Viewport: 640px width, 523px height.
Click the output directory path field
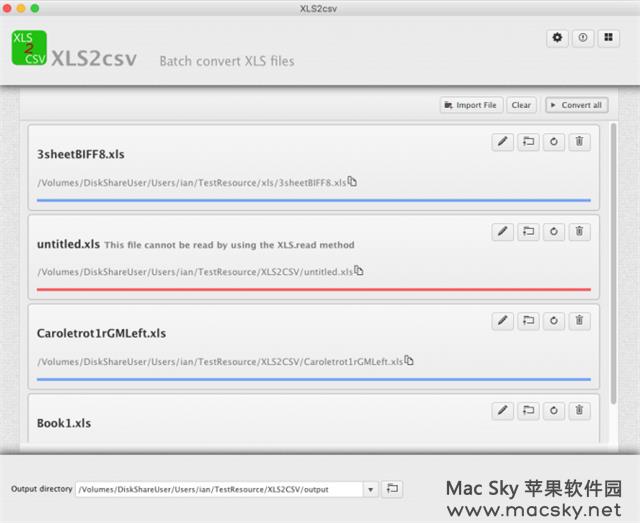click(220, 490)
